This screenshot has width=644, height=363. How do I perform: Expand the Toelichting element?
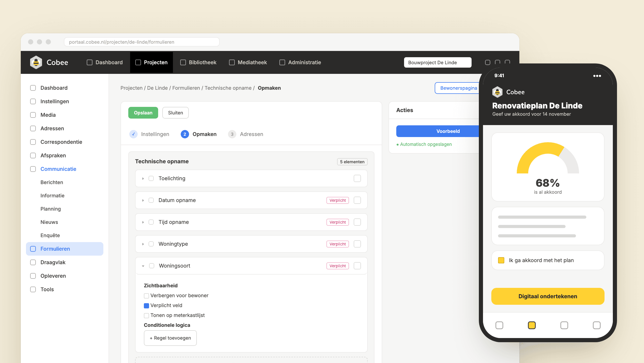click(143, 179)
